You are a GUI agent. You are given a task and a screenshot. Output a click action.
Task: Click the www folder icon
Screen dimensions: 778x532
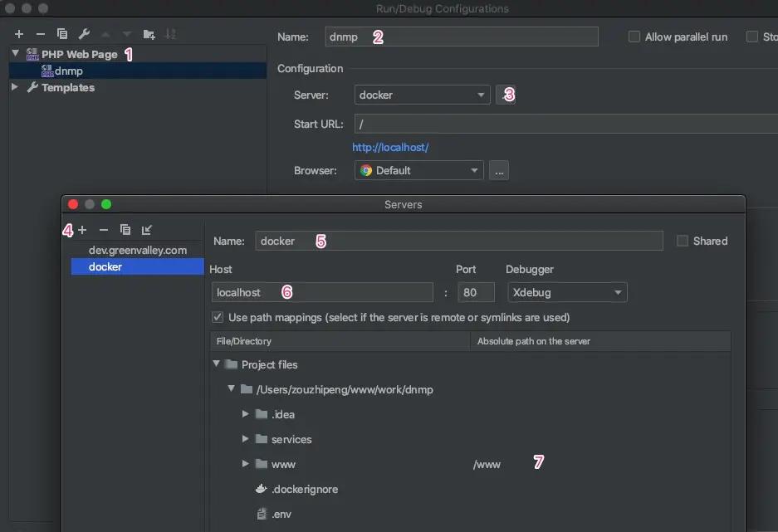[262, 464]
